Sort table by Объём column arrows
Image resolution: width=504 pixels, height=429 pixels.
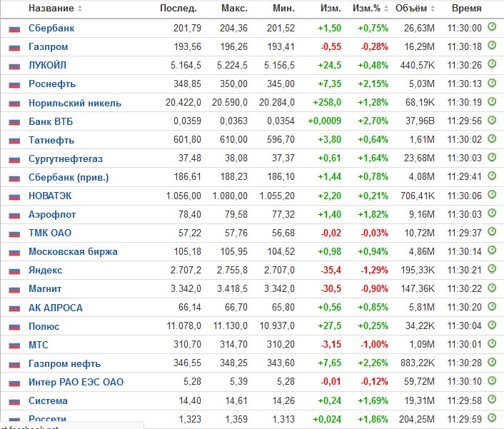[433, 9]
